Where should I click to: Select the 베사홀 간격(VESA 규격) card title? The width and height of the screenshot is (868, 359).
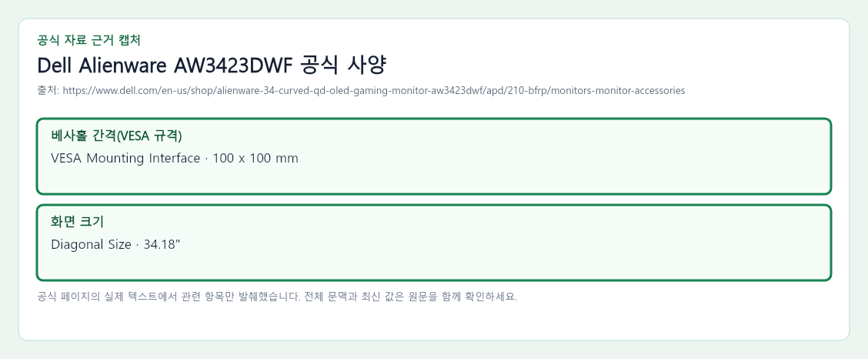(x=116, y=136)
